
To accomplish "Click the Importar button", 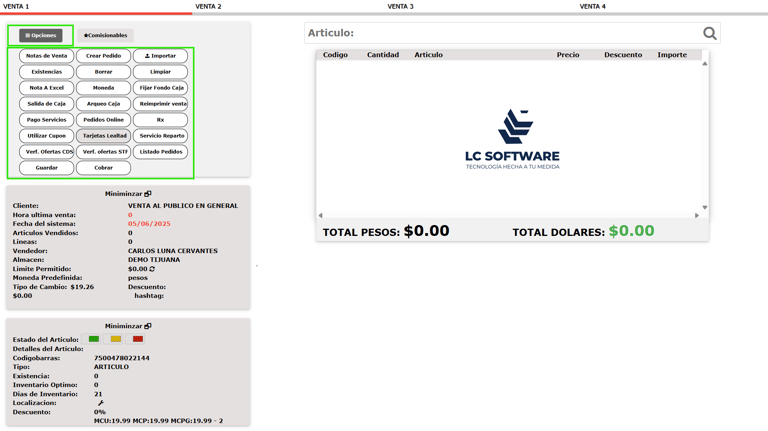I will click(160, 56).
